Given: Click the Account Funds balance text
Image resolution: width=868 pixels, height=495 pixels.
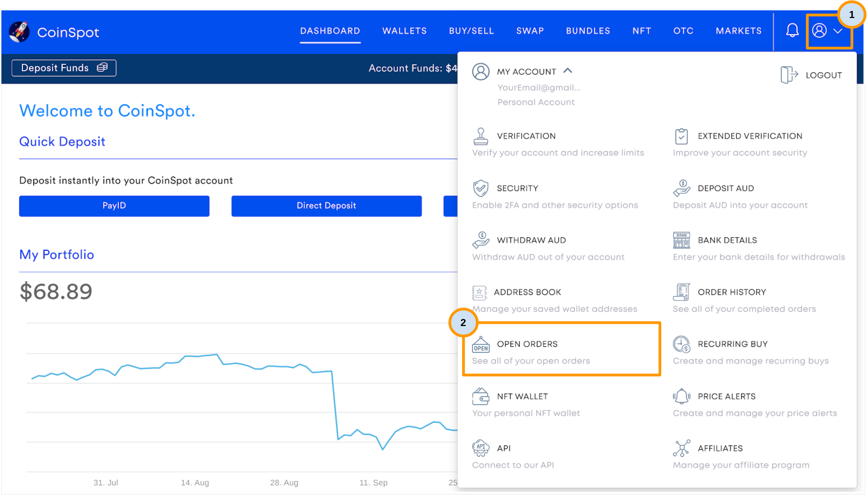Looking at the screenshot, I should (413, 68).
